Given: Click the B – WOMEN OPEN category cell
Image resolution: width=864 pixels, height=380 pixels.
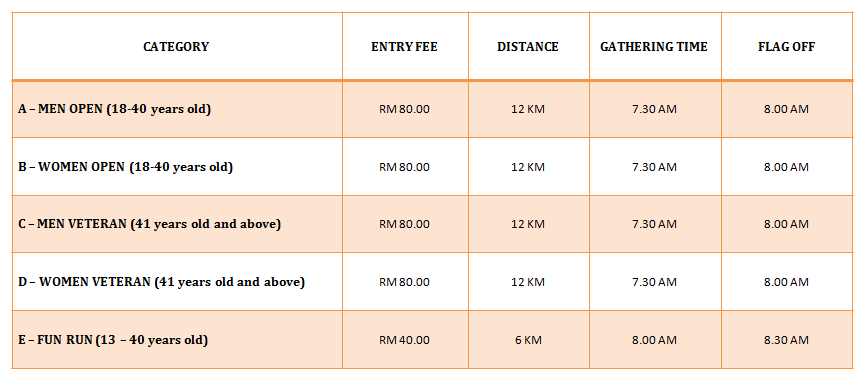Looking at the screenshot, I should pos(176,167).
